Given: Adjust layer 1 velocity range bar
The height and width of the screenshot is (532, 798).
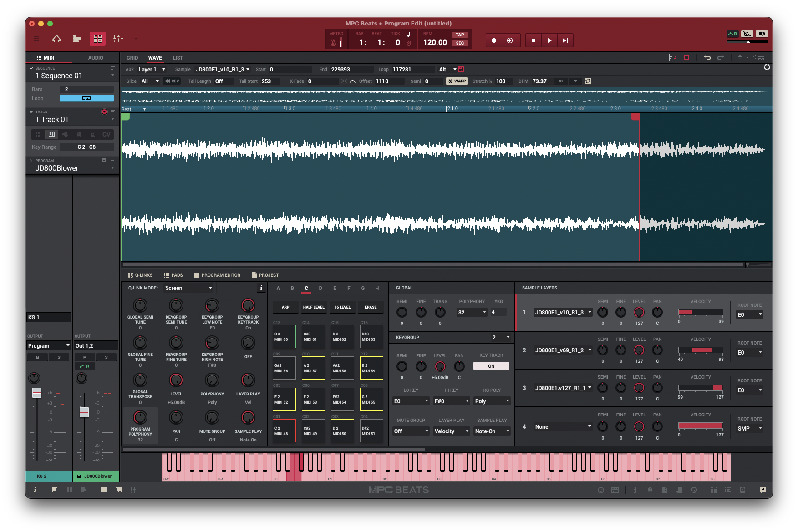Looking at the screenshot, I should 701,312.
